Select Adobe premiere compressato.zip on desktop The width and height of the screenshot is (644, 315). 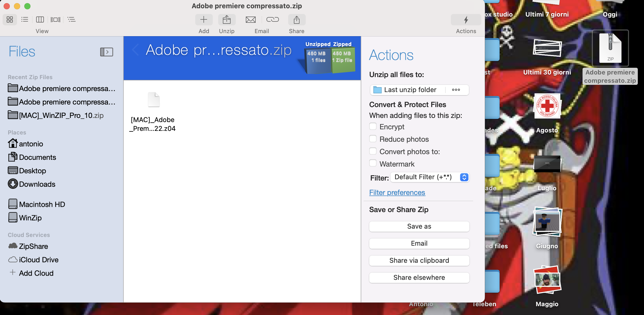(x=610, y=57)
